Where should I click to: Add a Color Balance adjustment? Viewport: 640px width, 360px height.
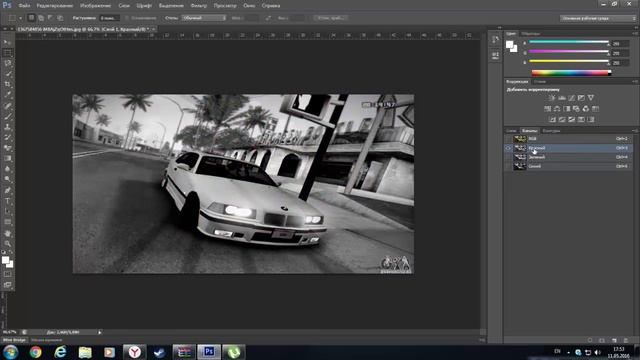pyautogui.click(x=557, y=109)
